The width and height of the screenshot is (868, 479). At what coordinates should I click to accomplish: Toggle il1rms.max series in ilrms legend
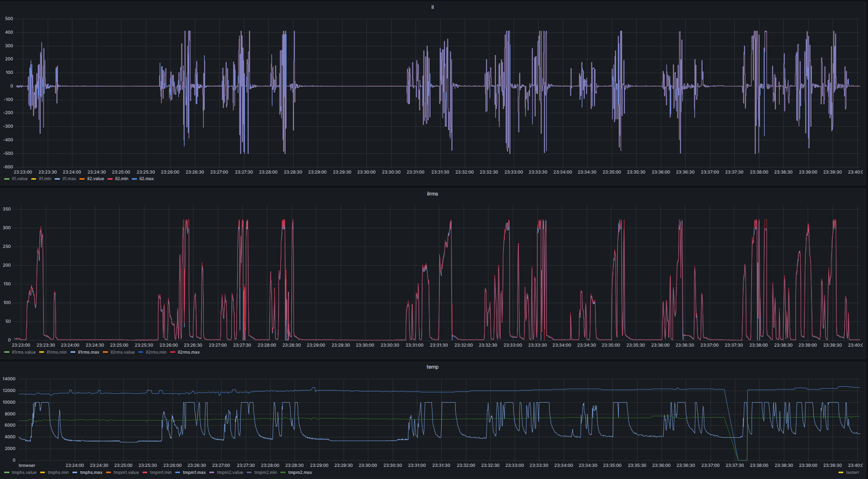(88, 352)
